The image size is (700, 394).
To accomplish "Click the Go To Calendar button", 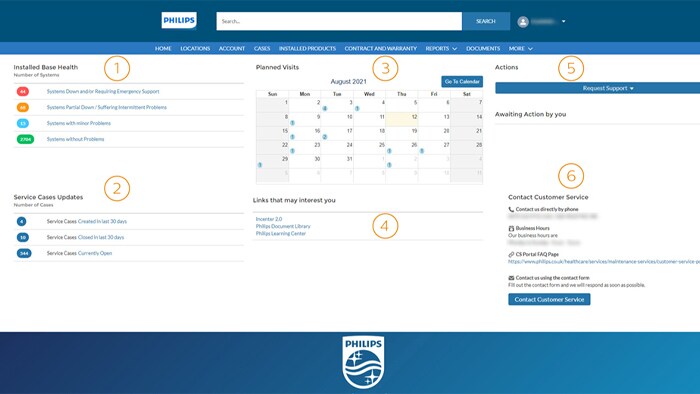I will click(462, 82).
